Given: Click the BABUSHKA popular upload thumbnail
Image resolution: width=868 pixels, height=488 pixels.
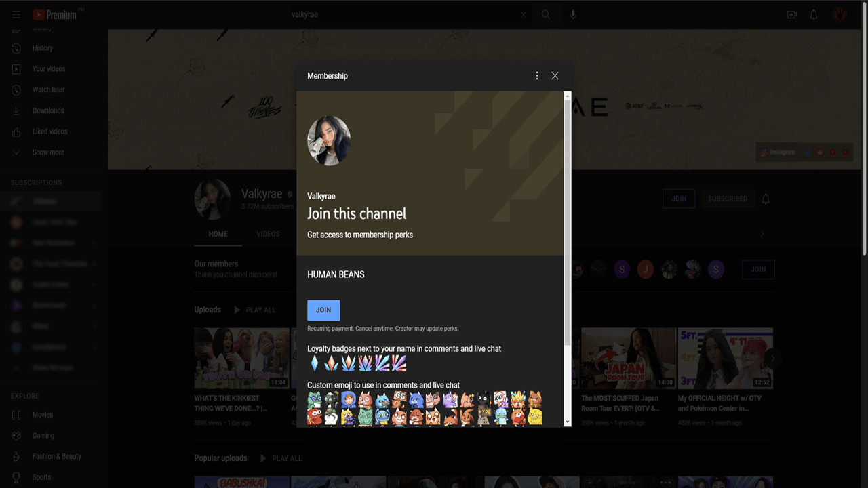Looking at the screenshot, I should point(242,482).
